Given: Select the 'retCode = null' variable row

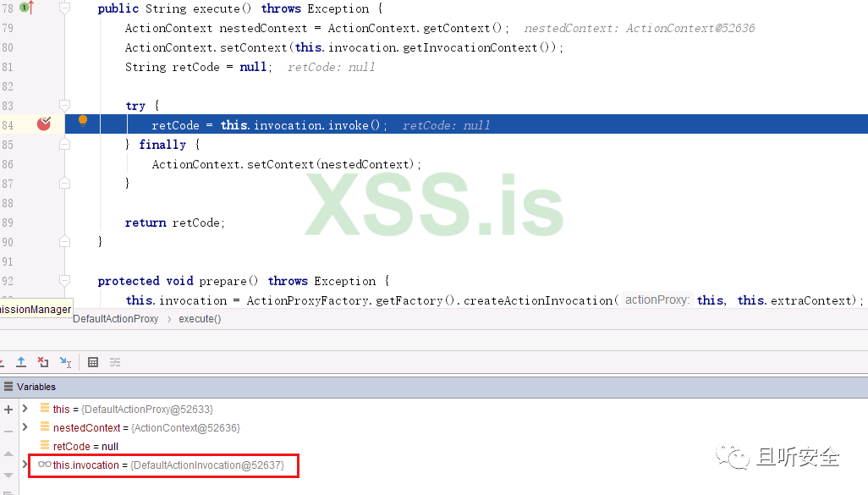Looking at the screenshot, I should point(85,446).
